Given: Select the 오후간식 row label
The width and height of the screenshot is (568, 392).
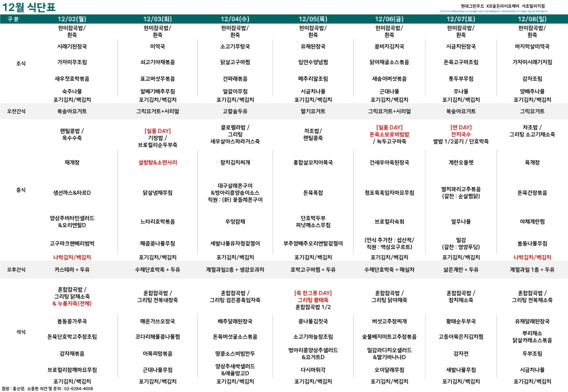Looking at the screenshot, I should click(x=16, y=270).
